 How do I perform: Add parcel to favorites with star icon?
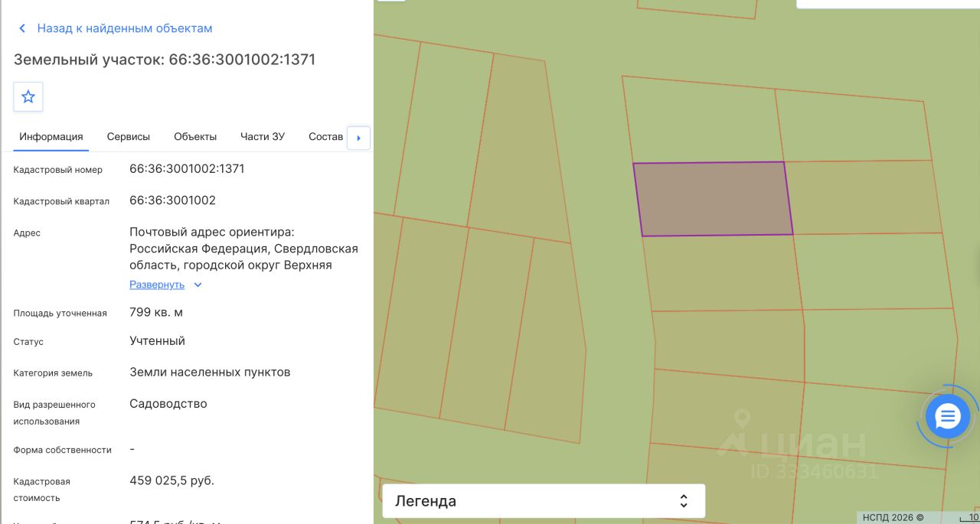(28, 96)
